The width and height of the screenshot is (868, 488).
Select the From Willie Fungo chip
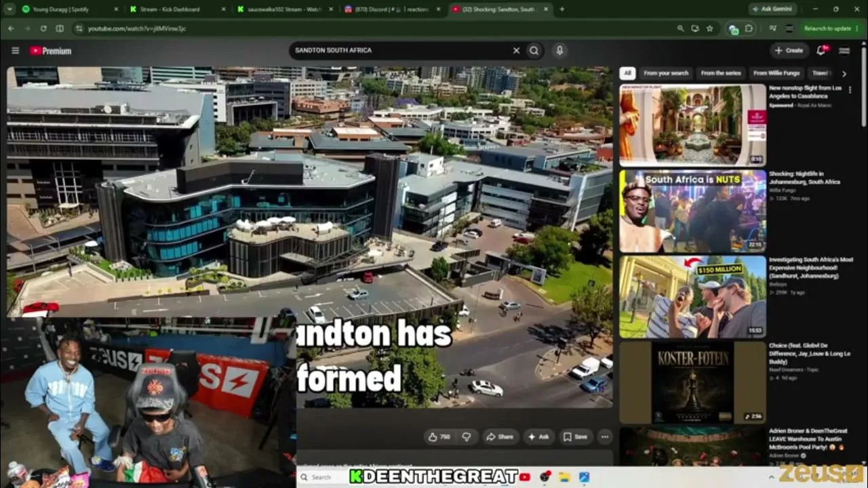776,73
